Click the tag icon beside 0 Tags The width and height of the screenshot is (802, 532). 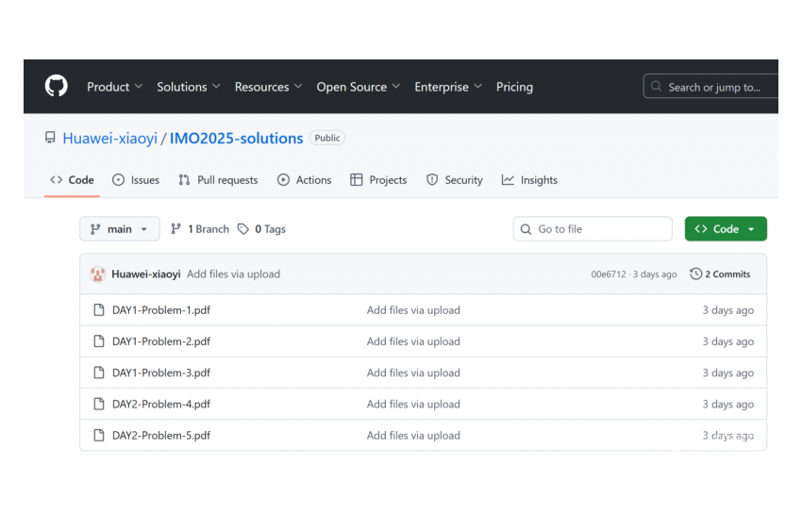(x=243, y=228)
